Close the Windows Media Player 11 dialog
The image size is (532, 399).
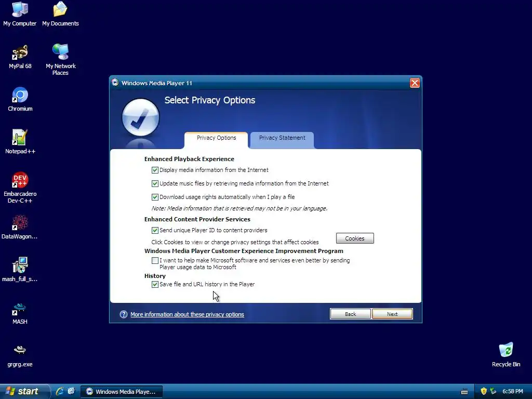(x=415, y=83)
